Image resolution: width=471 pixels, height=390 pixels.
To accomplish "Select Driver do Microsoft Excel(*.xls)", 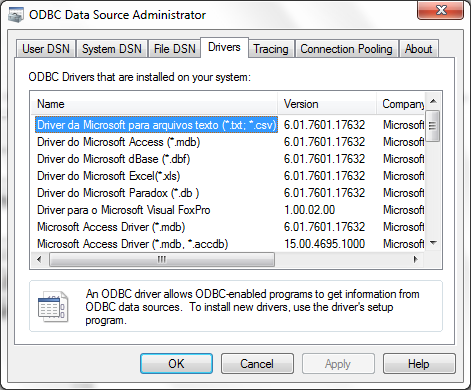I will [109, 176].
